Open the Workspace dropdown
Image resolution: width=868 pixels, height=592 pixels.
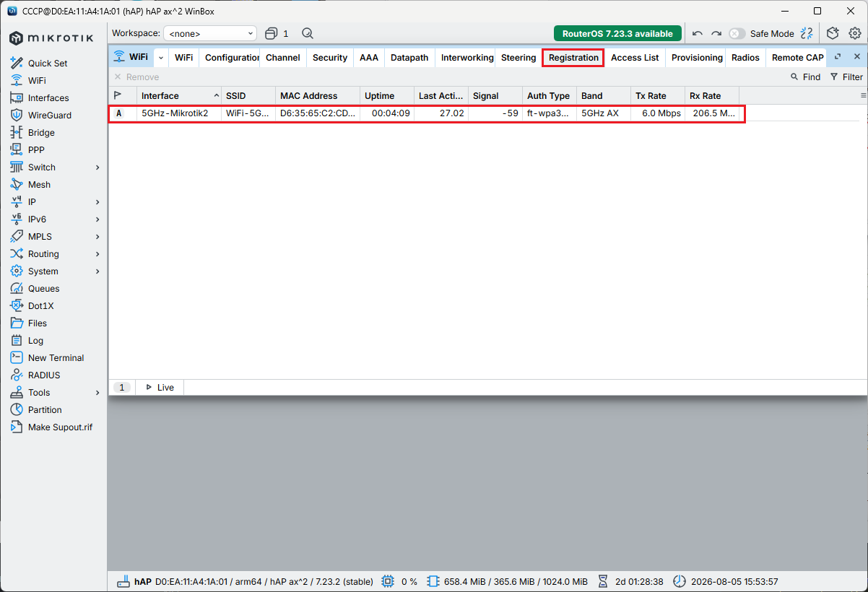pos(210,33)
